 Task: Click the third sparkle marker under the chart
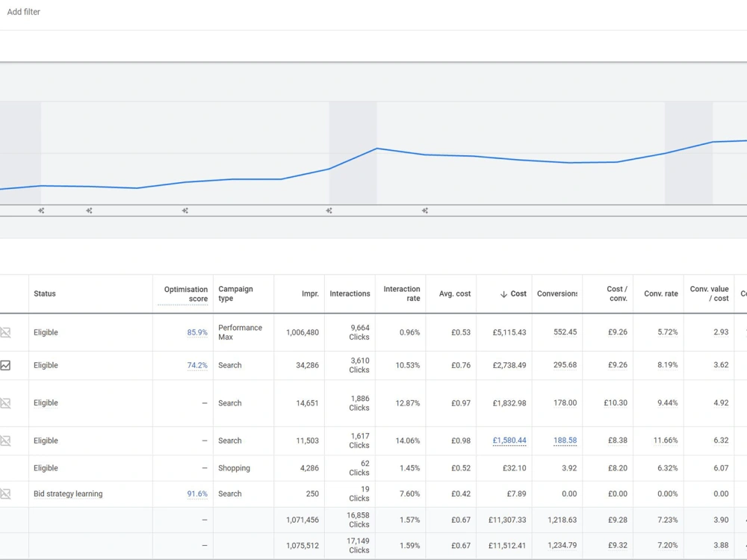click(x=185, y=211)
